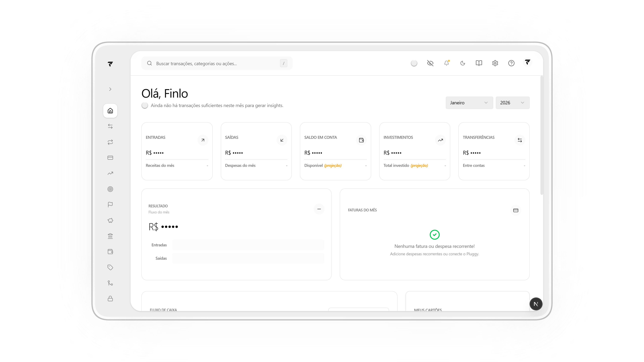Select the bank institution icon in sidebar
This screenshot has height=362, width=644.
(x=110, y=236)
